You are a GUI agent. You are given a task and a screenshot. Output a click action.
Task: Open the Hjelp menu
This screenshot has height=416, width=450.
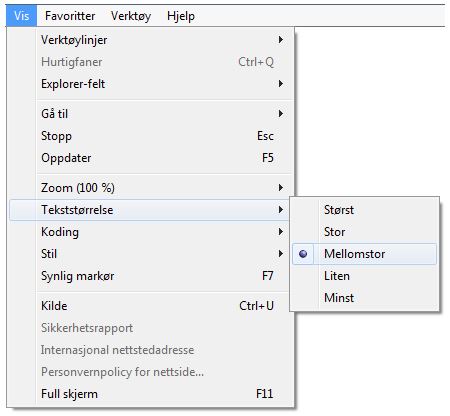click(181, 16)
